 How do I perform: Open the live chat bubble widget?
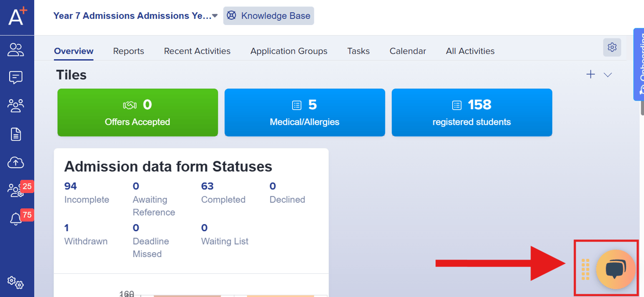pos(615,270)
